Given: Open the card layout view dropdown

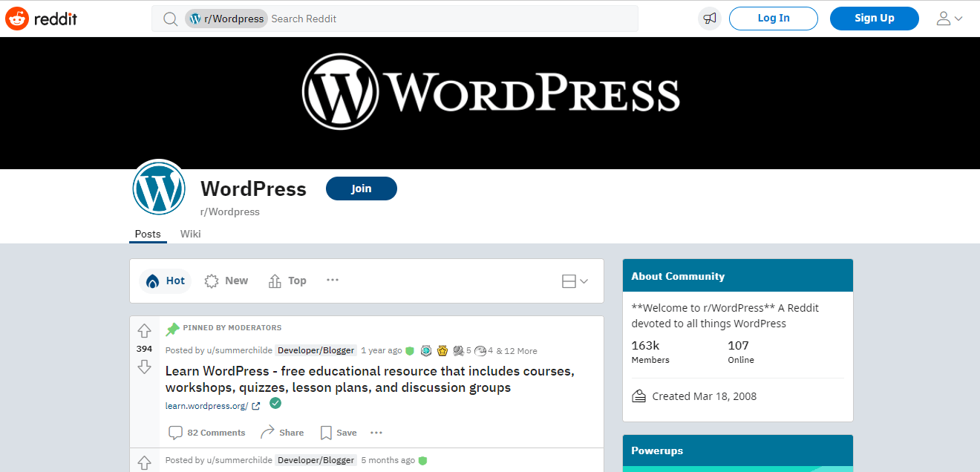Looking at the screenshot, I should [575, 281].
